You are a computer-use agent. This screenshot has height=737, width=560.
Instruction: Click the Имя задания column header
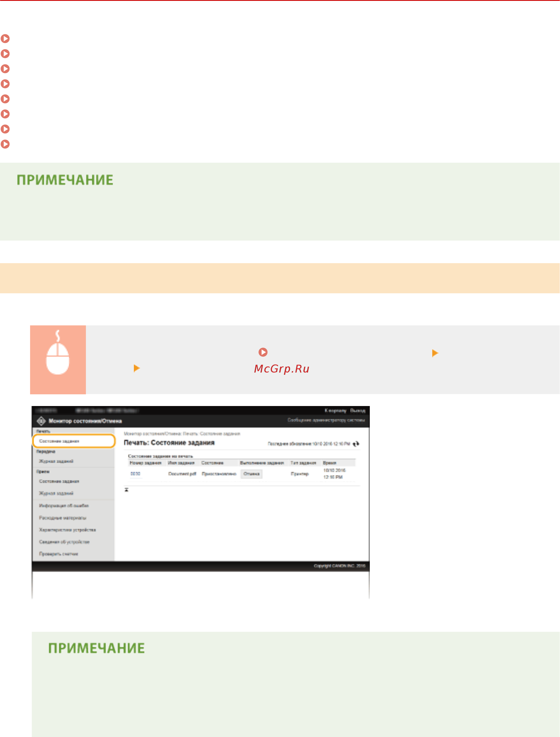(x=181, y=463)
